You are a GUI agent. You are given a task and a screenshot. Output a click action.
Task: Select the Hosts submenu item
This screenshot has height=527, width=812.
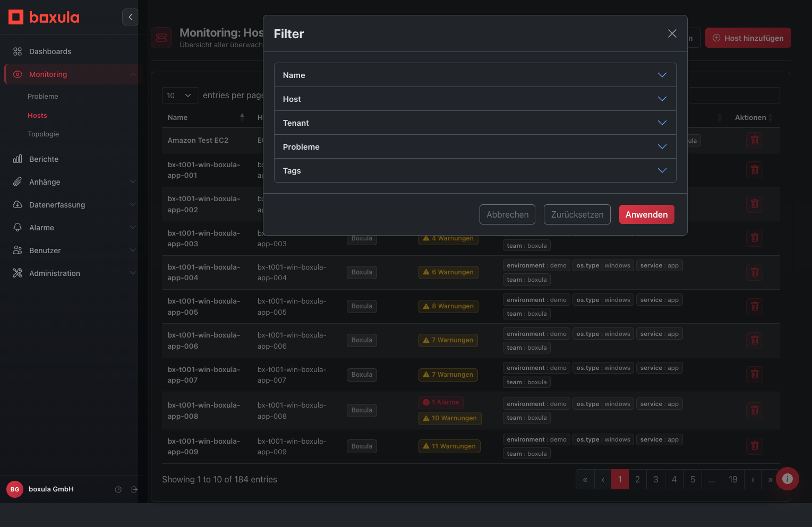click(37, 116)
